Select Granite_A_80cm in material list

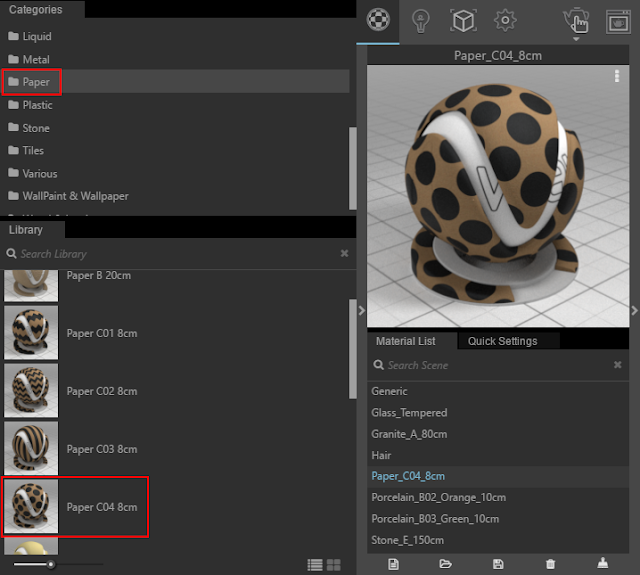(x=498, y=434)
